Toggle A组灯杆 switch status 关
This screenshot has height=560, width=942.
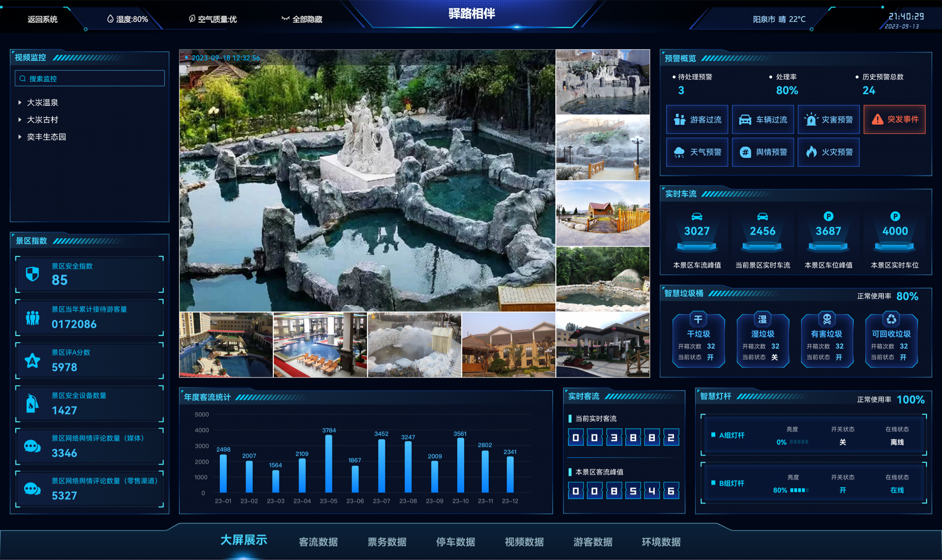842,442
